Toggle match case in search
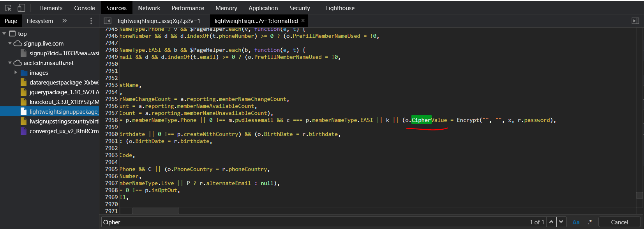This screenshot has height=229, width=644. (x=576, y=222)
